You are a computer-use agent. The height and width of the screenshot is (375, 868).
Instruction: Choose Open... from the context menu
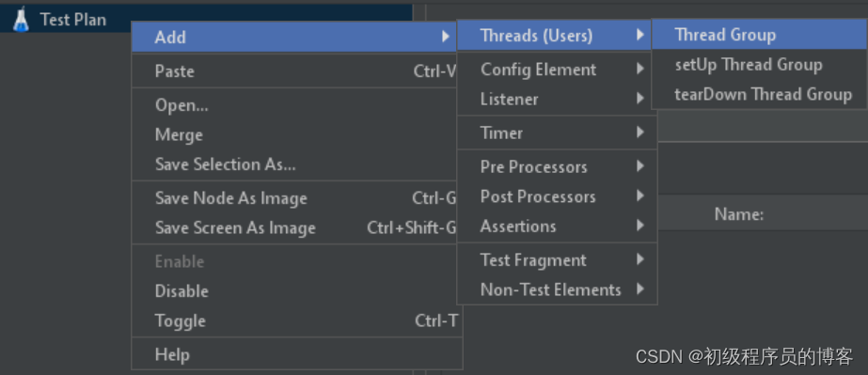[297, 105]
